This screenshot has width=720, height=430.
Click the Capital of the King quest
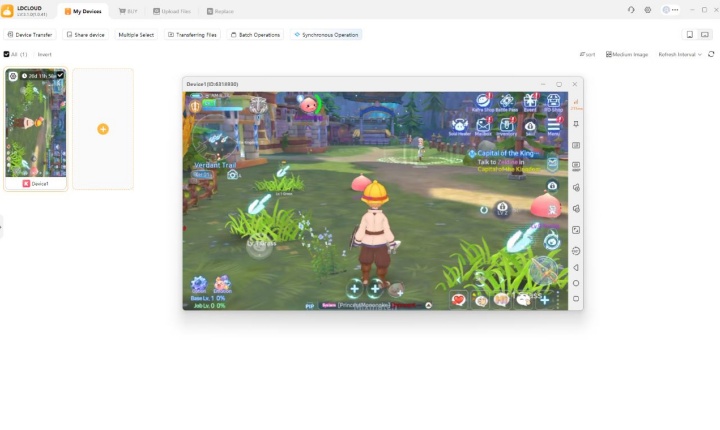[x=504, y=161]
